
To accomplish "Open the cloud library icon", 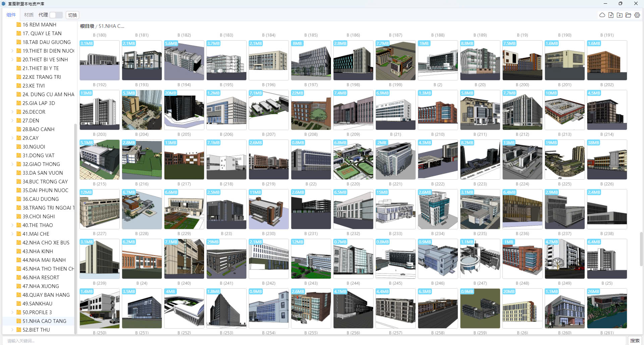I will 602,15.
